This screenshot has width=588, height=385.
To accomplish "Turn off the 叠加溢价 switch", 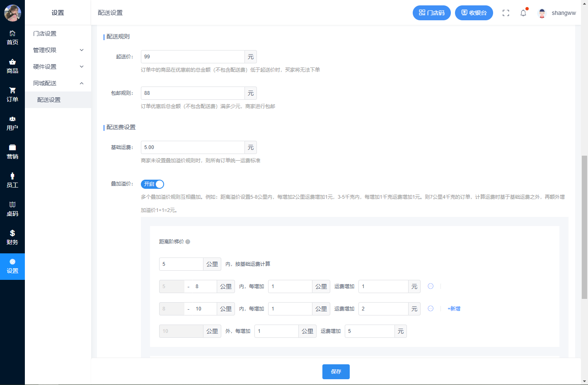I will (152, 184).
